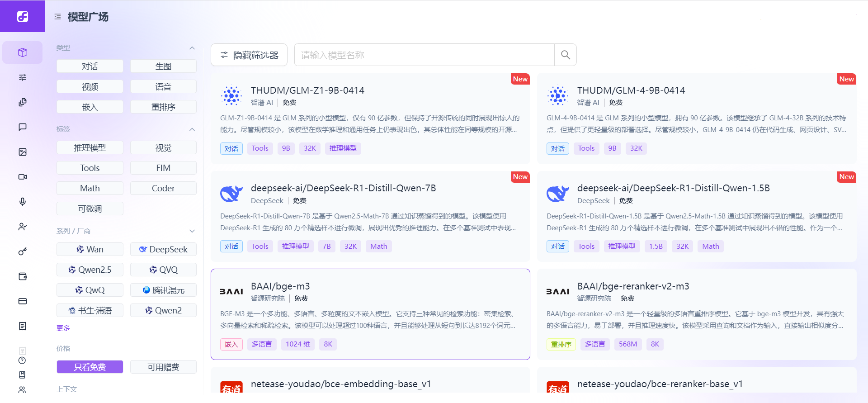This screenshot has height=403, width=868.
Task: Open the API key icon in sidebar
Action: [23, 251]
